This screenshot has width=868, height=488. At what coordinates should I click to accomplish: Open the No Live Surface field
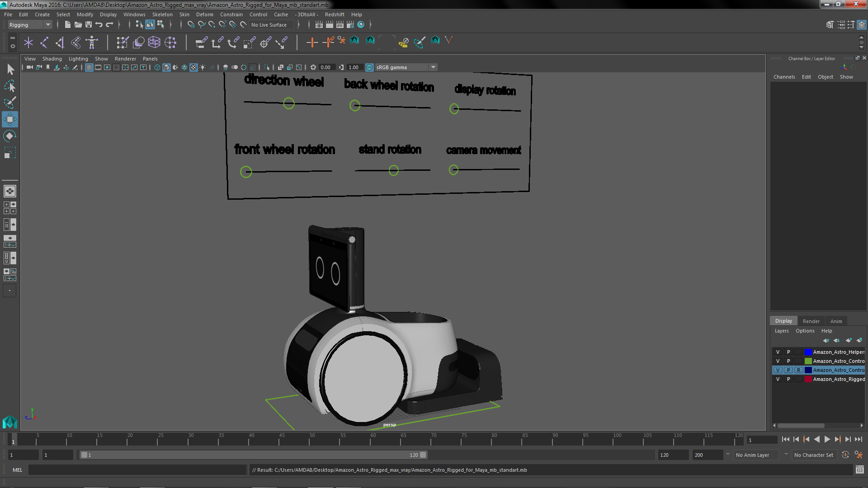pyautogui.click(x=271, y=25)
